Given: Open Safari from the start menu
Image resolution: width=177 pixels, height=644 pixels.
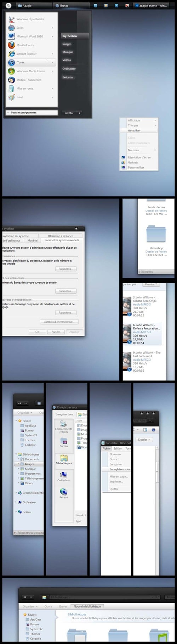Looking at the screenshot, I should tap(11, 28).
